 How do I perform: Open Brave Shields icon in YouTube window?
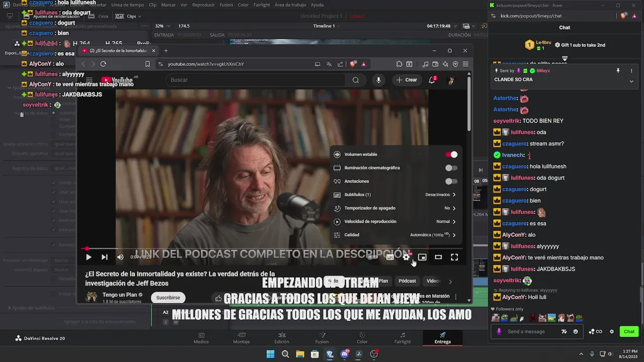pos(353,64)
